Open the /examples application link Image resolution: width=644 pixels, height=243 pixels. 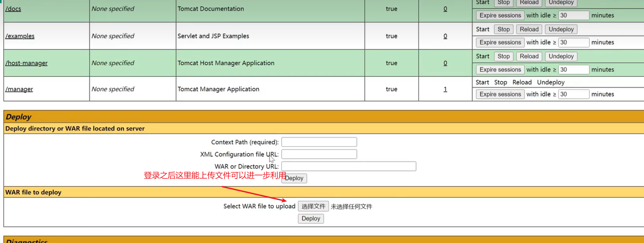[x=20, y=36]
